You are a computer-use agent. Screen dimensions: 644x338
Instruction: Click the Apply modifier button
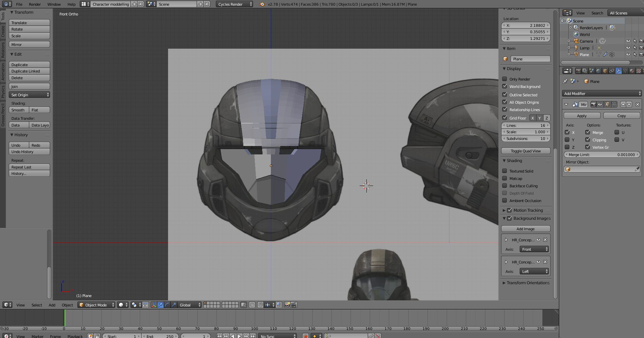pyautogui.click(x=582, y=115)
